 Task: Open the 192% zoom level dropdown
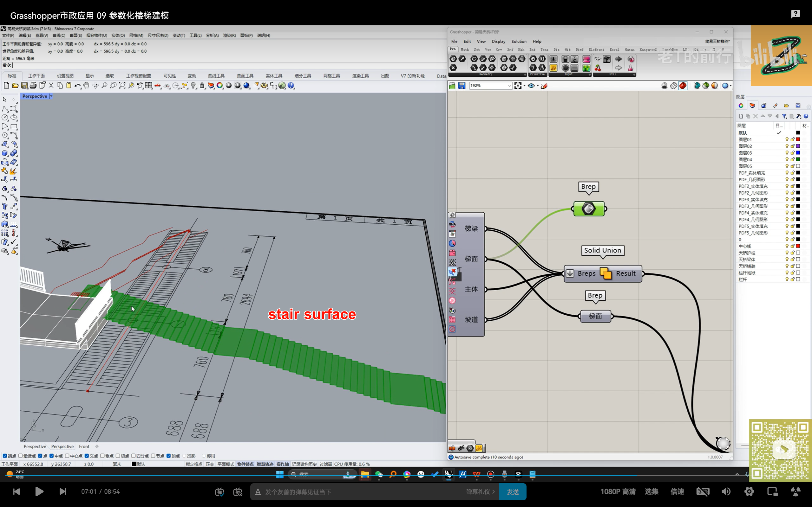(509, 86)
